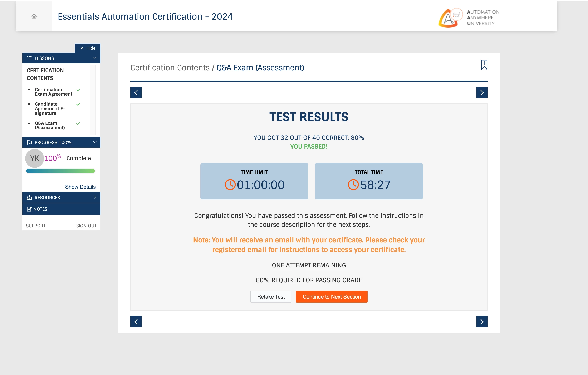
Task: Click Continue to Next Section button
Action: click(x=331, y=297)
